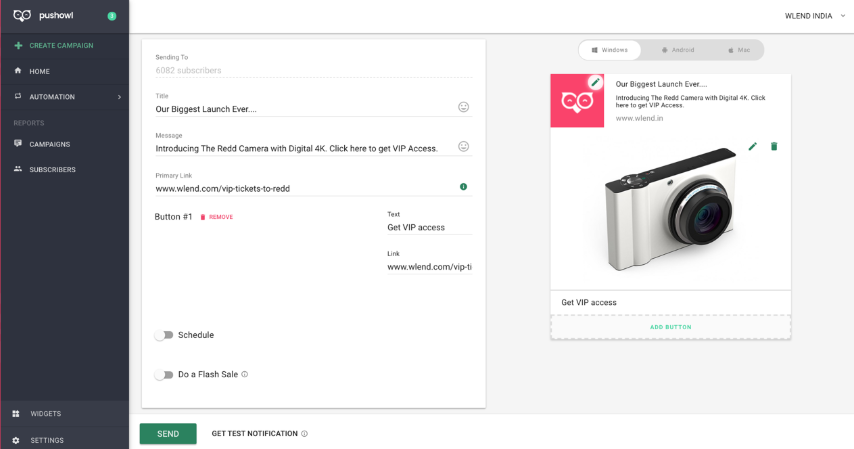
Task: Click the green Send button
Action: 168,434
